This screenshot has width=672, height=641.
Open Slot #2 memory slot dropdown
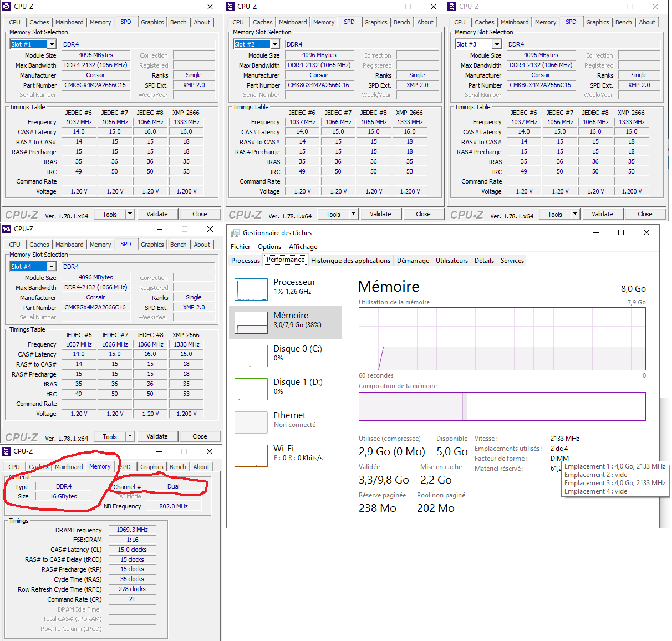coord(275,44)
